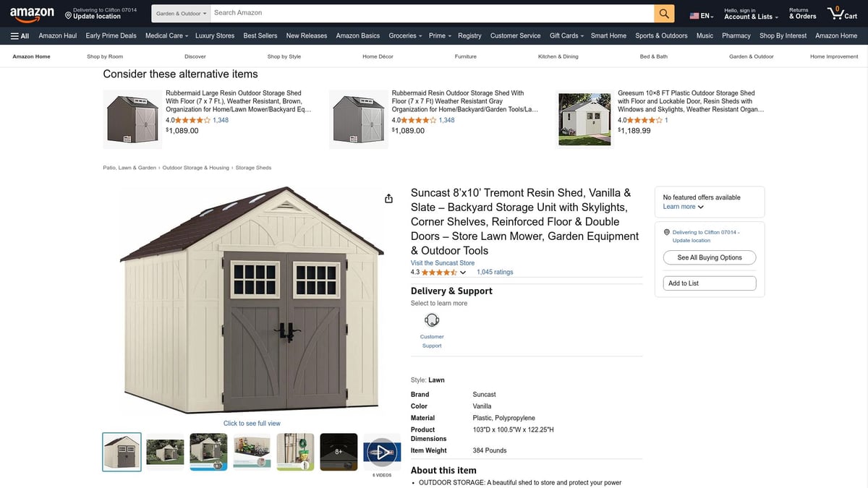Screen dimensions: 868x488
Task: Click the Add to List button
Action: pyautogui.click(x=710, y=283)
